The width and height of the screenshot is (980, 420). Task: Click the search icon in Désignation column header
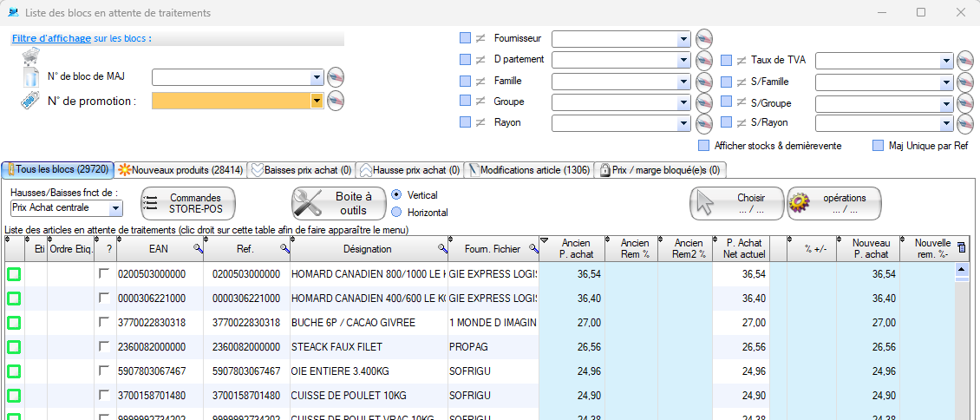pyautogui.click(x=442, y=249)
